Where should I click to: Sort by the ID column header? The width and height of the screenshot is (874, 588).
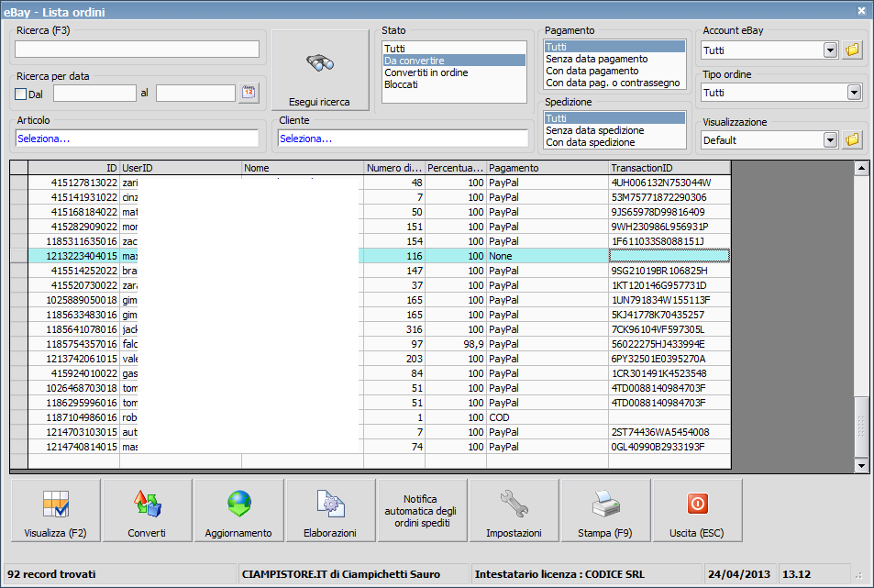(73, 168)
